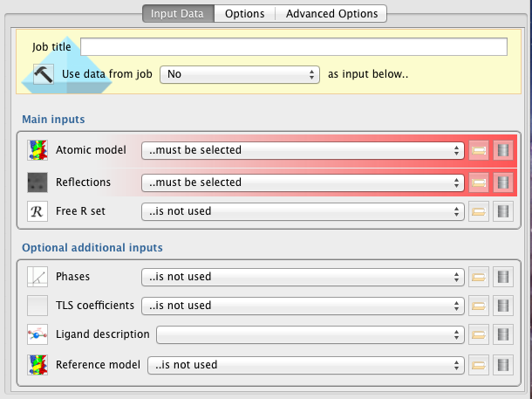Click the hammer job icon
Screen dimensions: 532x399
point(44,74)
